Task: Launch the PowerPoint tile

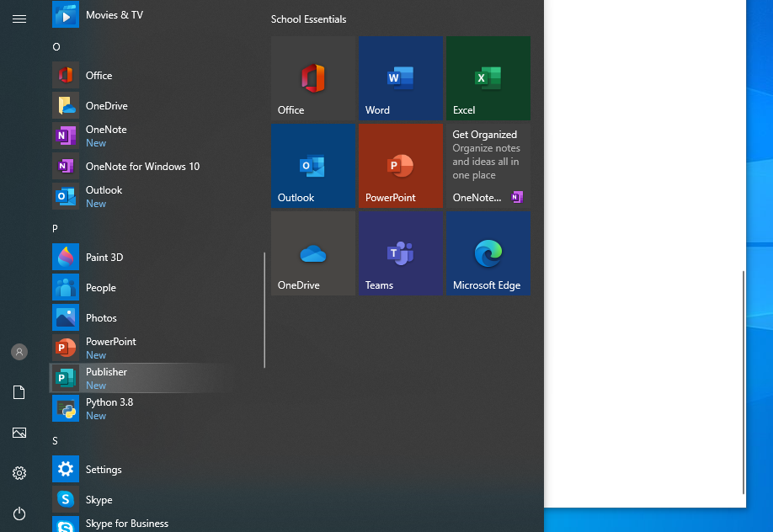Action: click(401, 166)
